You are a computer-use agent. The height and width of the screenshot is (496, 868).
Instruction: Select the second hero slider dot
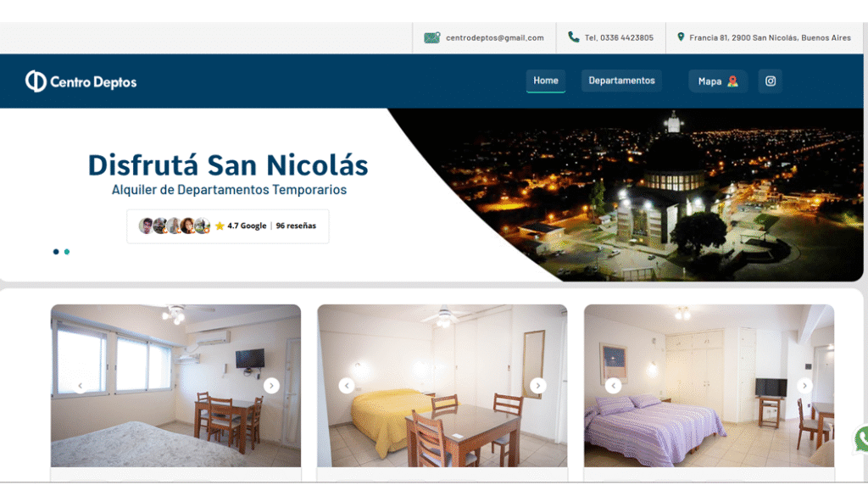pos(67,252)
